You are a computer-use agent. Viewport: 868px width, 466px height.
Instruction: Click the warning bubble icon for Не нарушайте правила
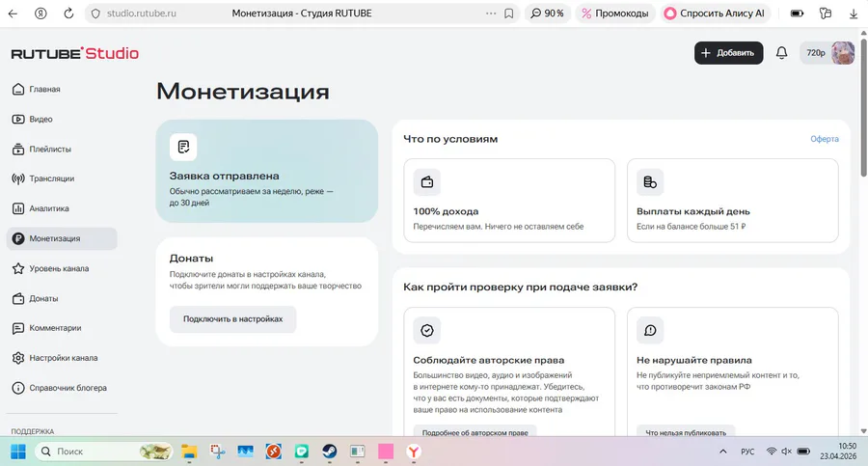pos(650,331)
